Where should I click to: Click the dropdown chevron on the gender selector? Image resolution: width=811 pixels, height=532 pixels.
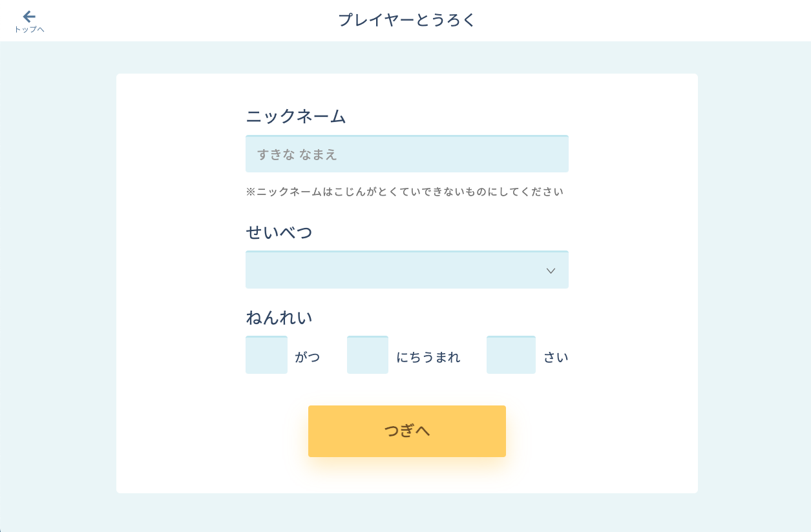pos(551,271)
